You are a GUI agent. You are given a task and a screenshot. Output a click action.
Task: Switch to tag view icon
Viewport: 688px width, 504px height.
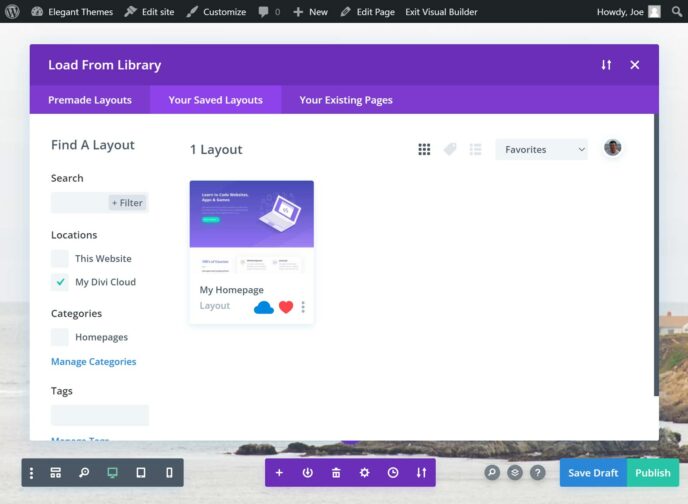(450, 150)
